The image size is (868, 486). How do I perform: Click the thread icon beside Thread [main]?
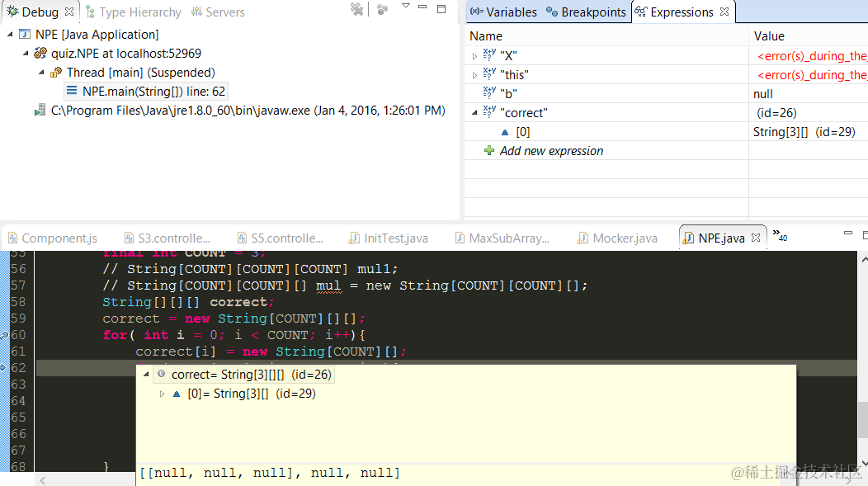(56, 73)
